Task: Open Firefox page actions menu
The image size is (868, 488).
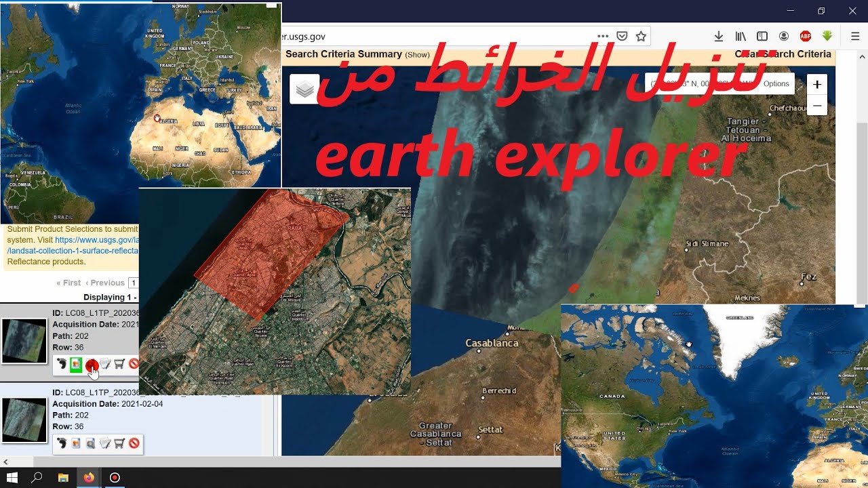Action: tap(603, 36)
